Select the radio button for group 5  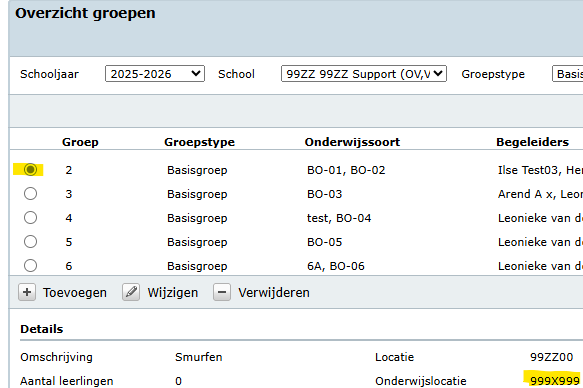click(x=30, y=242)
